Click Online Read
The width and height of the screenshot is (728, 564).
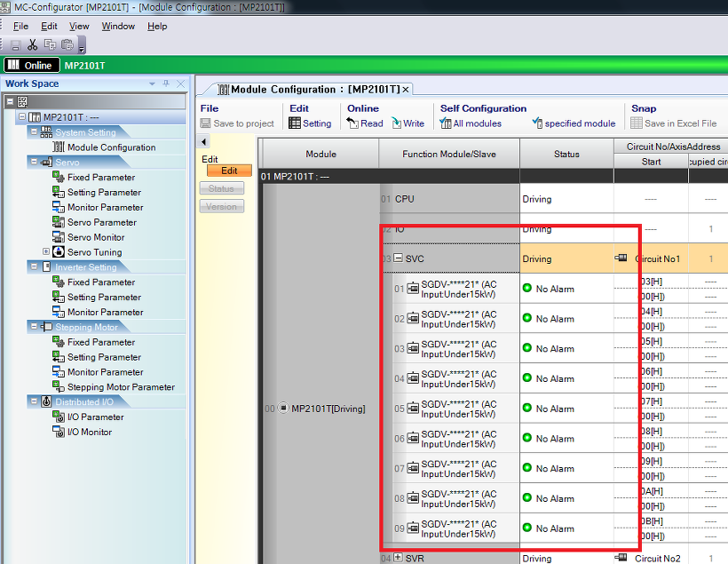pyautogui.click(x=365, y=123)
